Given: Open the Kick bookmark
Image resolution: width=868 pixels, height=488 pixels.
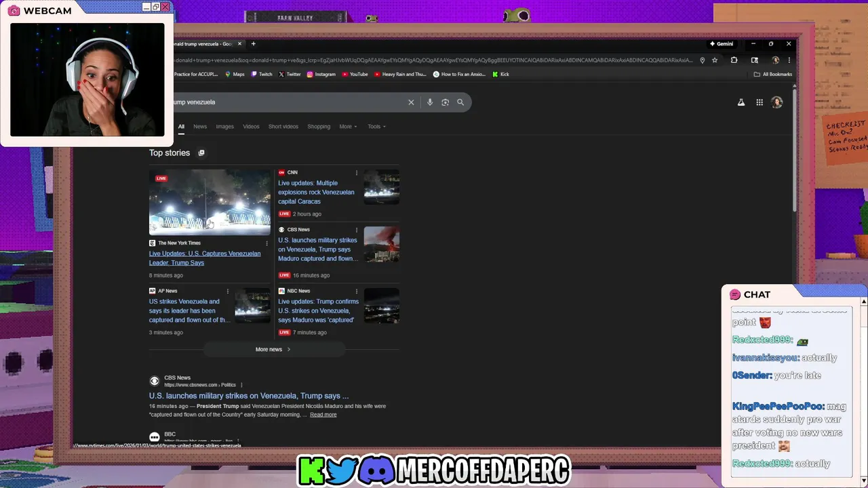Looking at the screenshot, I should click(x=500, y=75).
